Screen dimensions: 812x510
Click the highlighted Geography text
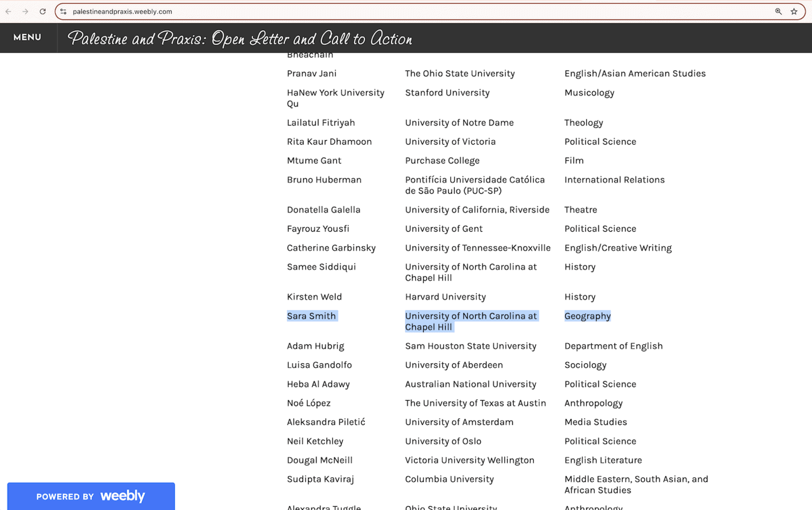(x=587, y=316)
